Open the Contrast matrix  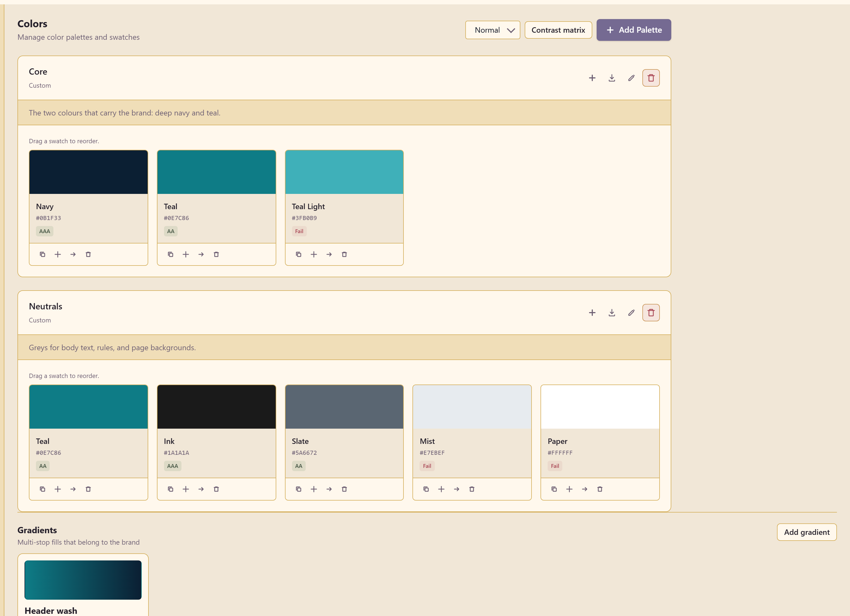point(558,30)
